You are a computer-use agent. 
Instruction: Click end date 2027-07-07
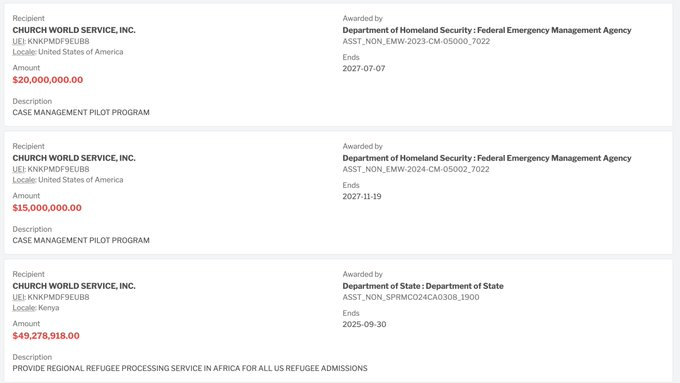click(x=363, y=68)
